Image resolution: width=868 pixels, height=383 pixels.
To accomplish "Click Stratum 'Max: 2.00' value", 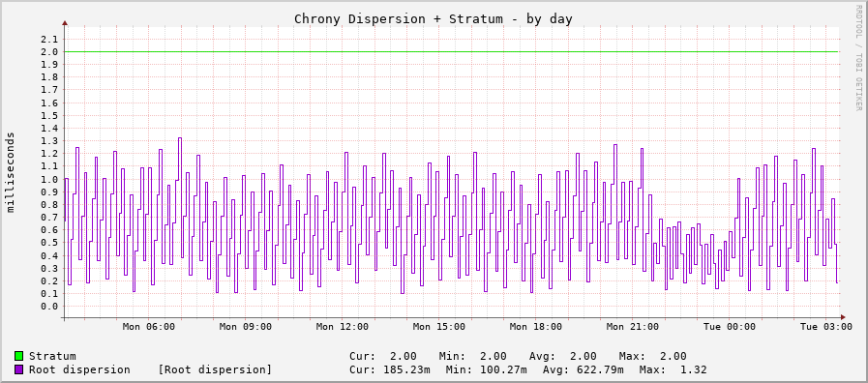I will 652,357.
